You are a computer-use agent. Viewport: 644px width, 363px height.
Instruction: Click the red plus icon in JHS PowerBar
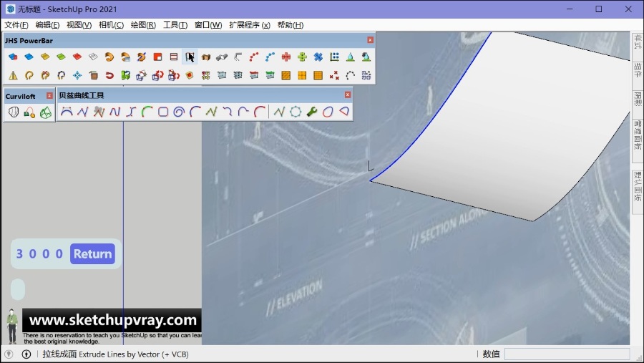286,57
